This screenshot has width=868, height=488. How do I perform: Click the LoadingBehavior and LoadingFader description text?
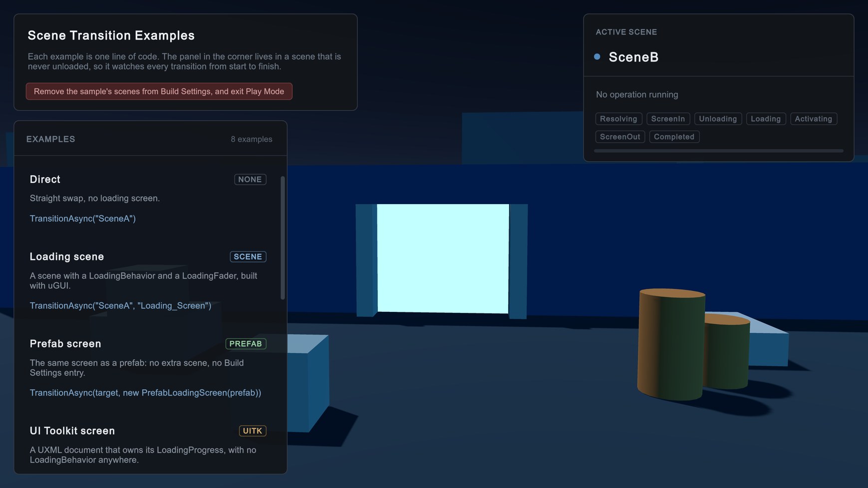(x=143, y=281)
